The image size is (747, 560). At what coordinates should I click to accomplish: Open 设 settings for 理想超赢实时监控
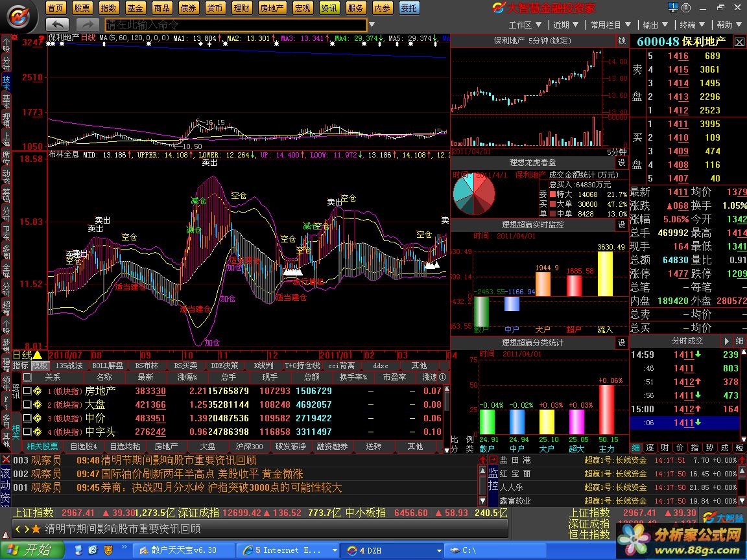point(622,224)
